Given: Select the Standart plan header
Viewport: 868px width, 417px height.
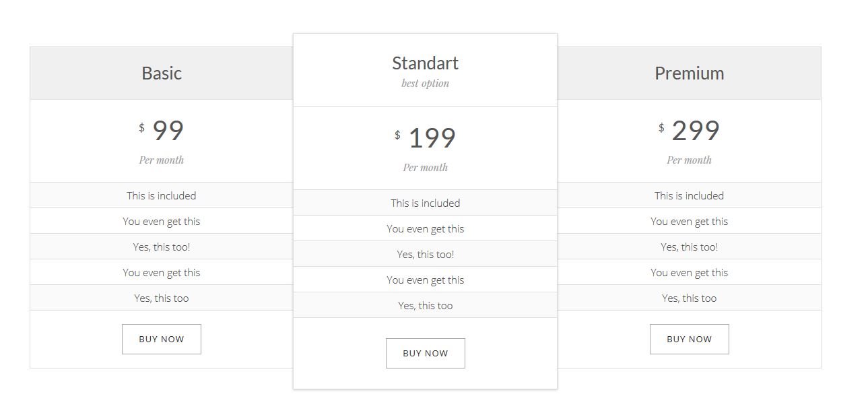Looking at the screenshot, I should pos(425,63).
